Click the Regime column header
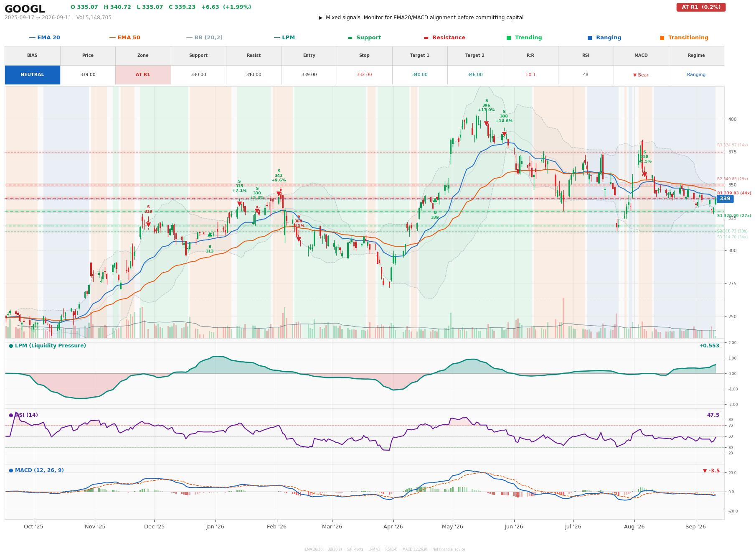 pos(696,56)
